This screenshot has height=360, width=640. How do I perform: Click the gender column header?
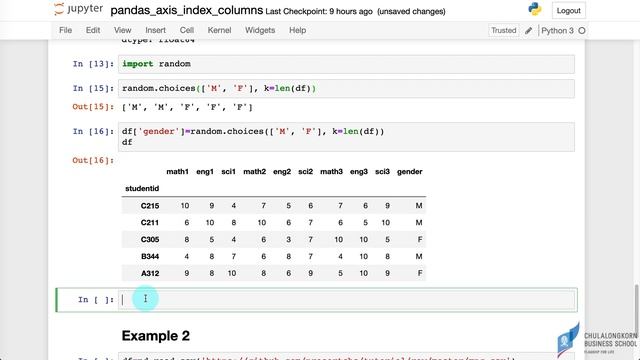click(x=409, y=172)
